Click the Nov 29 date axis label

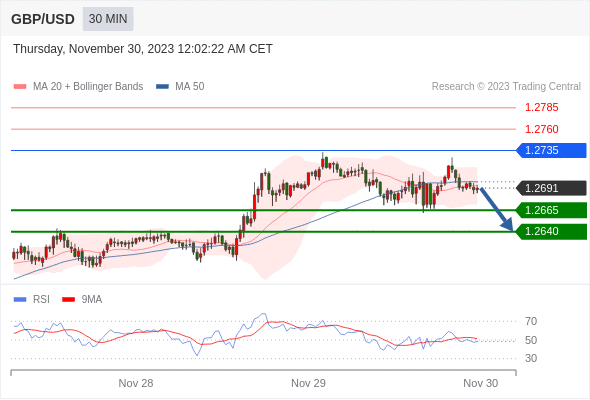click(309, 383)
